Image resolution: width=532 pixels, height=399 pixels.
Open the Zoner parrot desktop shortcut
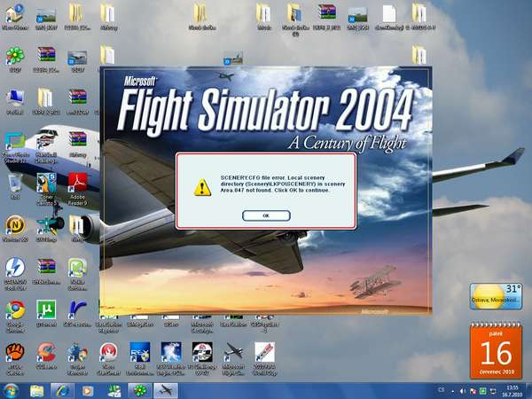(x=46, y=188)
